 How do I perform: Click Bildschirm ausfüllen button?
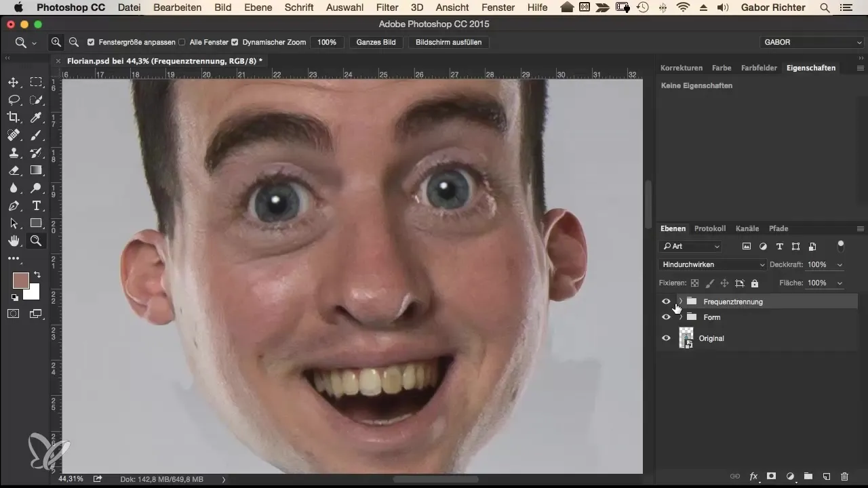[x=449, y=42]
